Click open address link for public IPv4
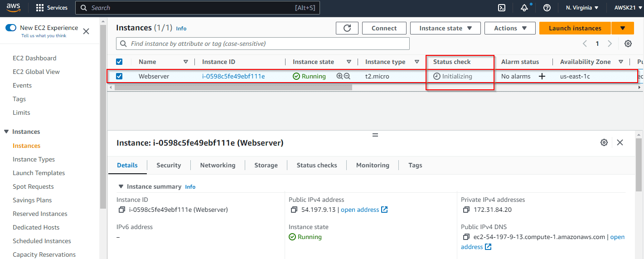The width and height of the screenshot is (644, 259). click(364, 210)
